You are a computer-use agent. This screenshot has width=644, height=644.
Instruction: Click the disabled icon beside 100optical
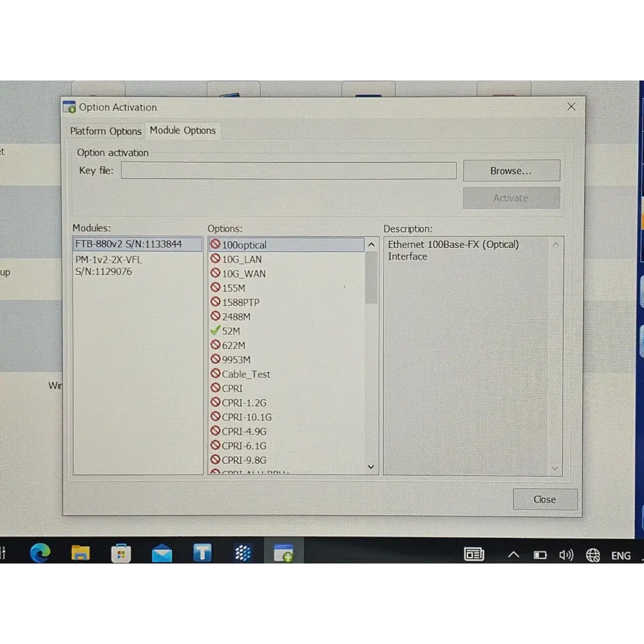point(215,244)
